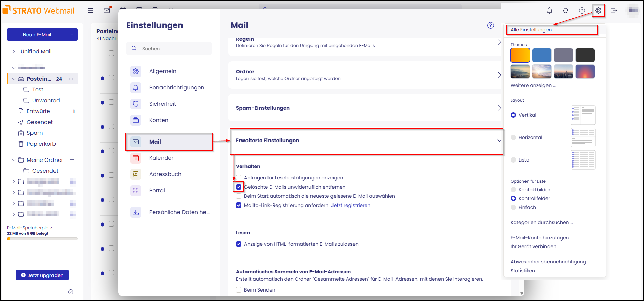Image resolution: width=644 pixels, height=301 pixels.
Task: Click Ihr Gerät verbinden entry
Action: pos(535,246)
